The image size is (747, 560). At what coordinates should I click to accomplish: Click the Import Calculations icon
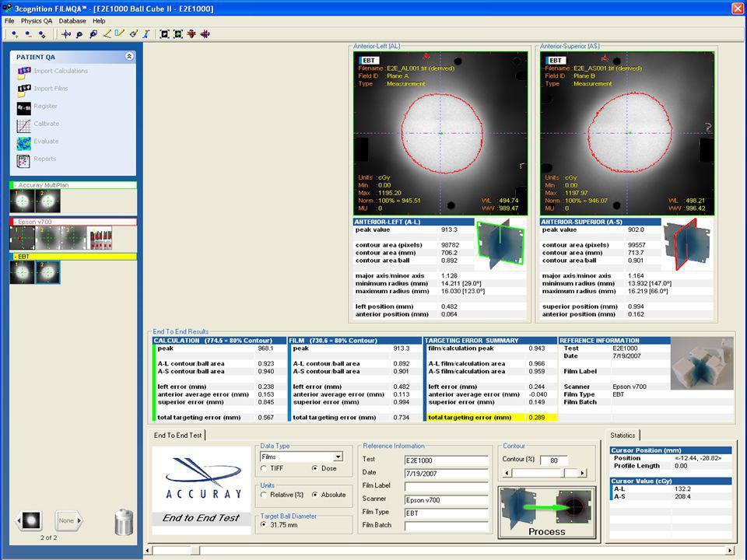coord(24,72)
